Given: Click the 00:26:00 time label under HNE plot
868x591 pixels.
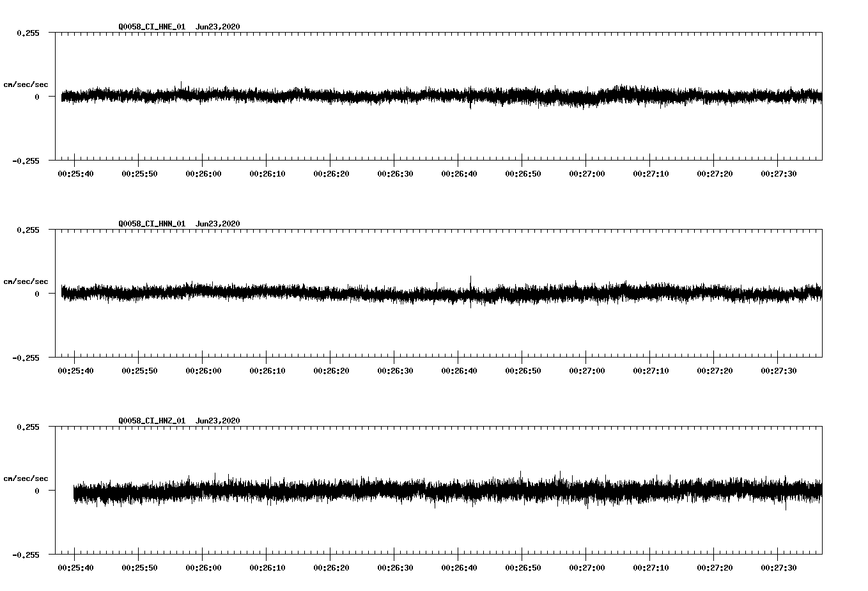Looking at the screenshot, I should click(x=203, y=173).
